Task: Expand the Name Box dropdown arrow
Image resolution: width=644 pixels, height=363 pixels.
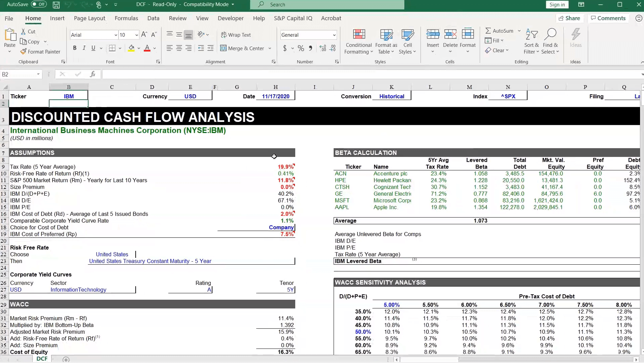Action: [x=38, y=74]
